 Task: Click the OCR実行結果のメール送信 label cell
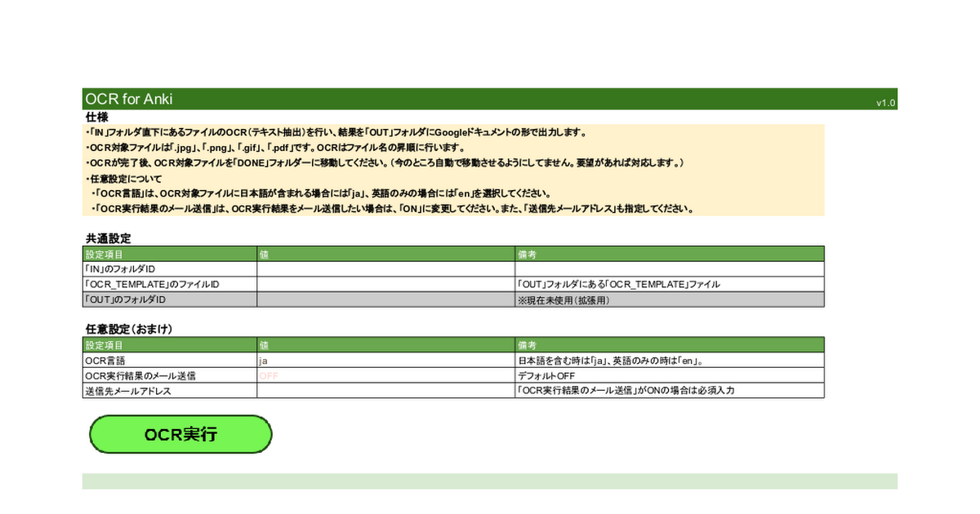169,375
